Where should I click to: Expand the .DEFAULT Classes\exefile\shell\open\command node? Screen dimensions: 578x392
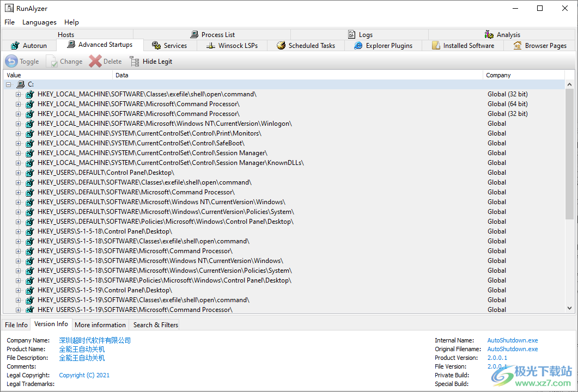18,182
